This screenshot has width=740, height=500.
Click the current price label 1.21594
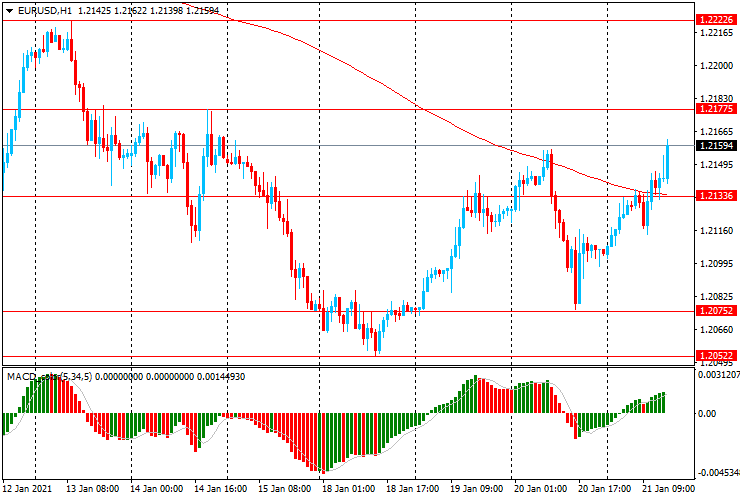click(716, 146)
